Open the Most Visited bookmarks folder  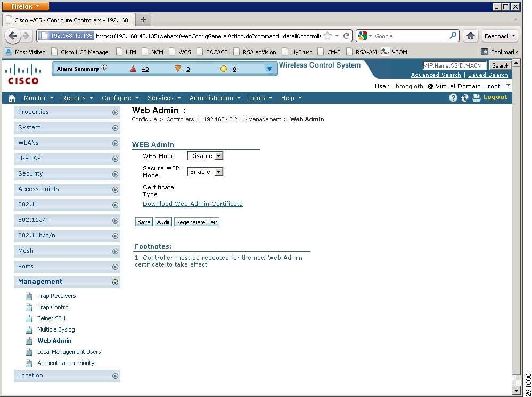(x=25, y=52)
